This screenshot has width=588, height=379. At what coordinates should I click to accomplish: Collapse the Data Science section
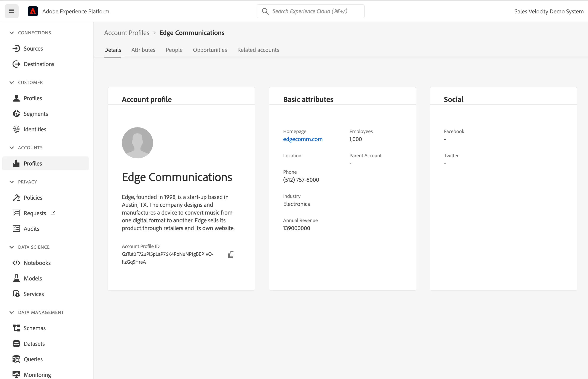click(12, 247)
